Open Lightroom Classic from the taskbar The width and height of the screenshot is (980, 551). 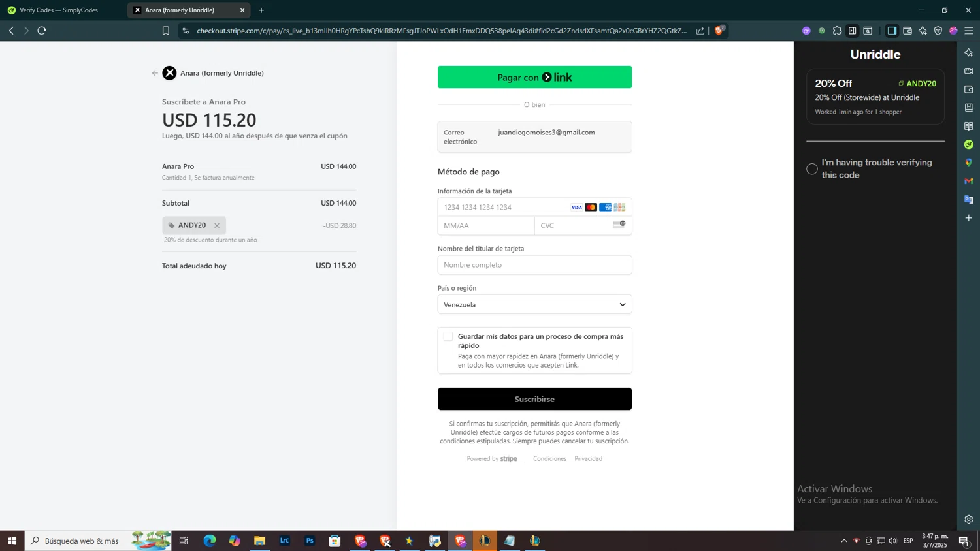285,541
